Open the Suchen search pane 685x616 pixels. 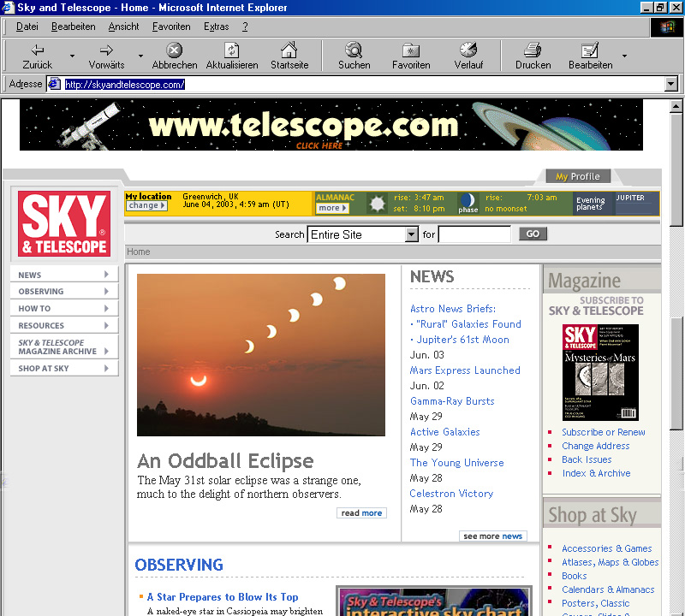[x=354, y=56]
